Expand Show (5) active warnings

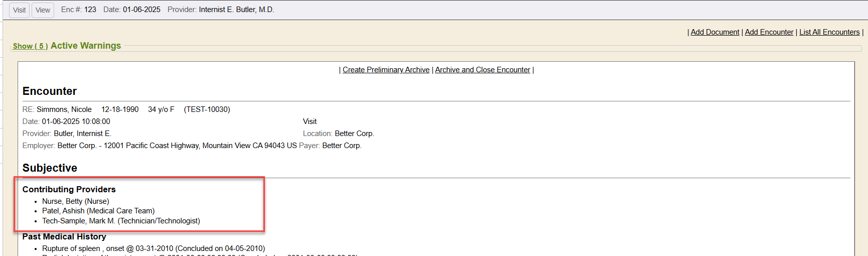click(x=30, y=46)
